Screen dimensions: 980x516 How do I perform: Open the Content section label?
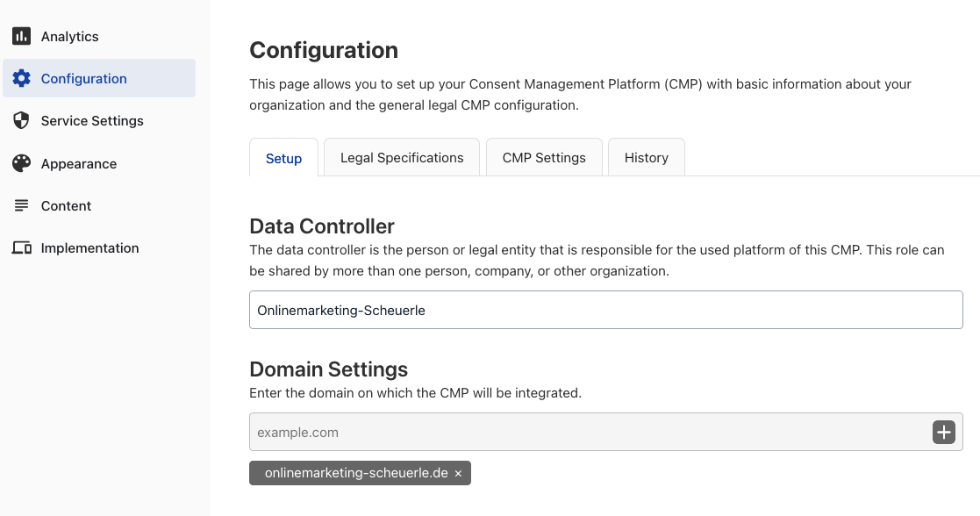click(66, 205)
